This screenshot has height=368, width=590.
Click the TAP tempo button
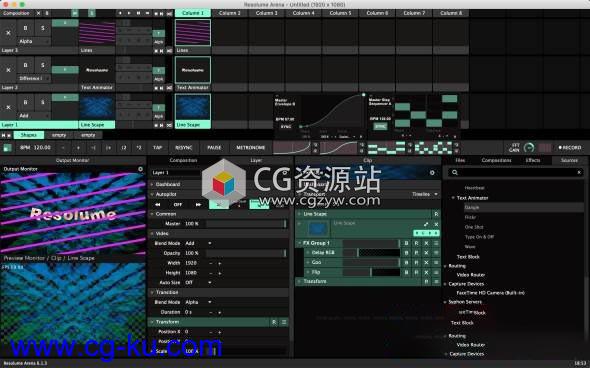tap(157, 148)
